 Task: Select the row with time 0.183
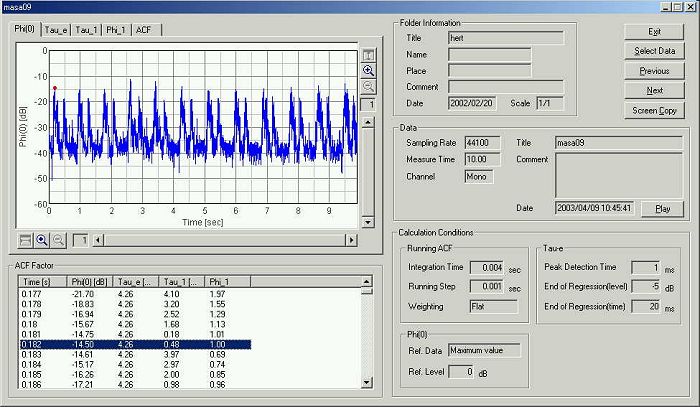135,354
